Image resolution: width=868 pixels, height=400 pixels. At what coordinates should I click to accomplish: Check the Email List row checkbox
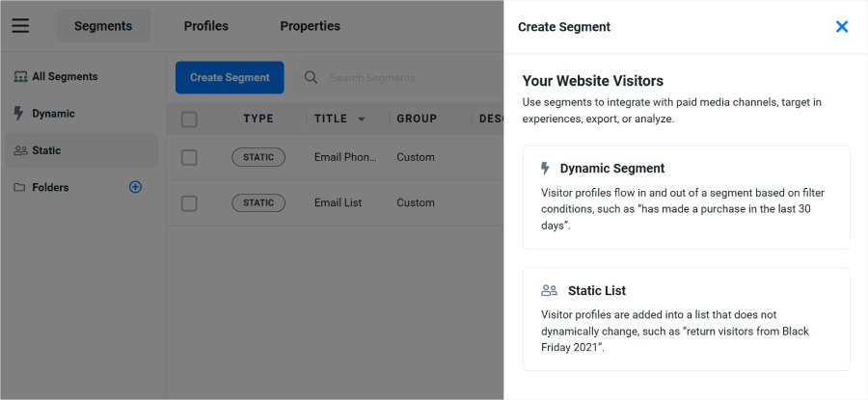(189, 203)
